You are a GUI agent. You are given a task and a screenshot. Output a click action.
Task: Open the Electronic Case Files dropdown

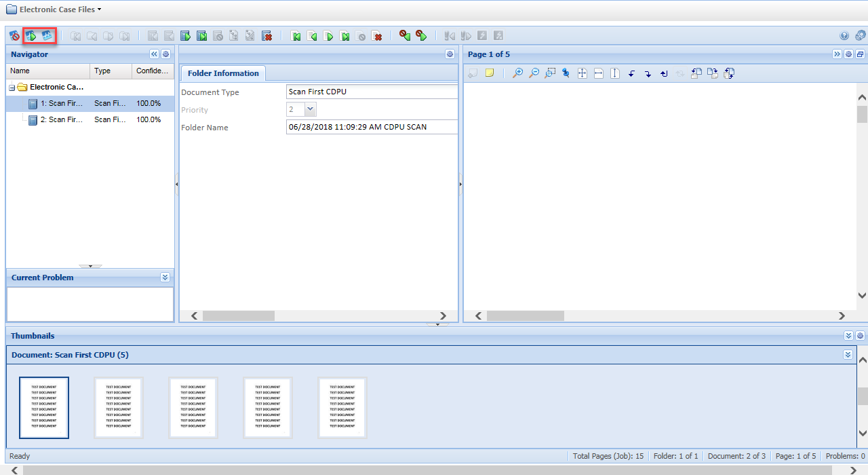[x=99, y=9]
